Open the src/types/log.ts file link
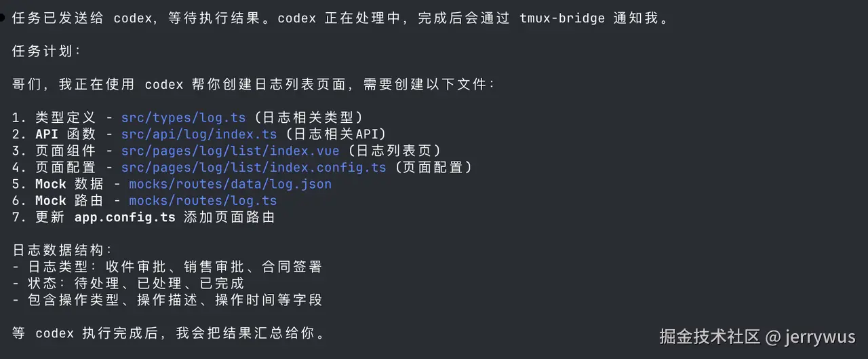Viewport: 868px width, 359px height. tap(183, 117)
